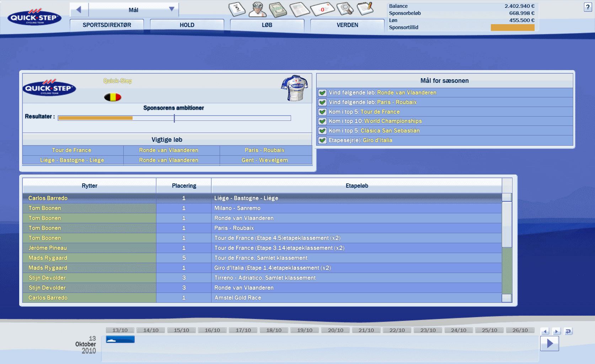Click the Gent - Wevelgem race link

point(265,160)
